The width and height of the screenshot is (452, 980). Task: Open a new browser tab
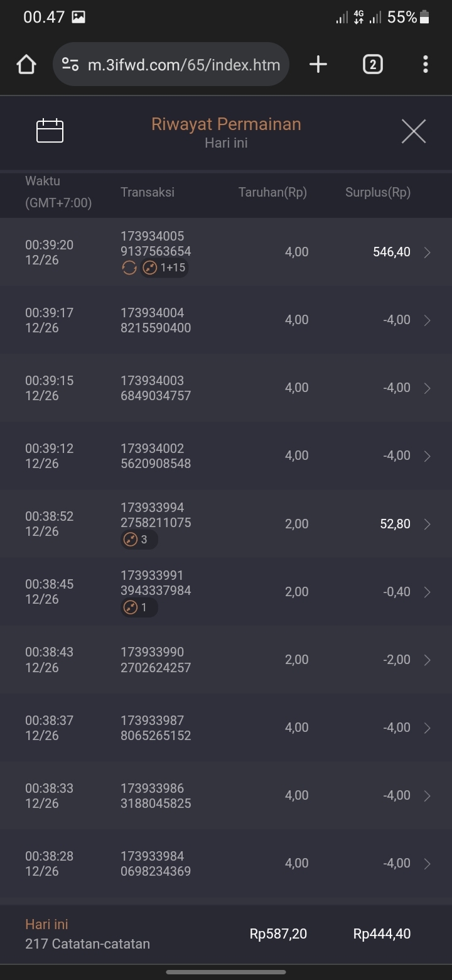(x=318, y=64)
